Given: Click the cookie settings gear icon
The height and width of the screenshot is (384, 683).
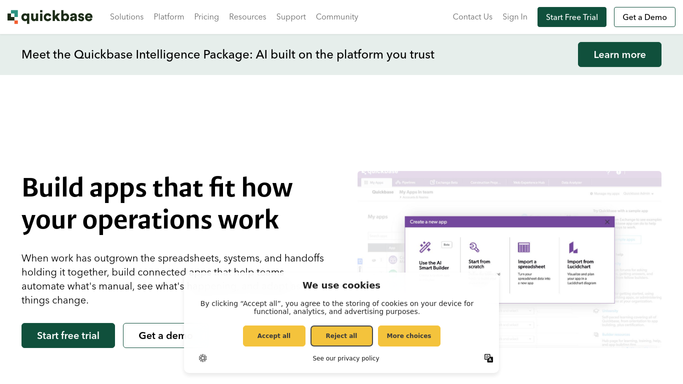Looking at the screenshot, I should pos(203,358).
